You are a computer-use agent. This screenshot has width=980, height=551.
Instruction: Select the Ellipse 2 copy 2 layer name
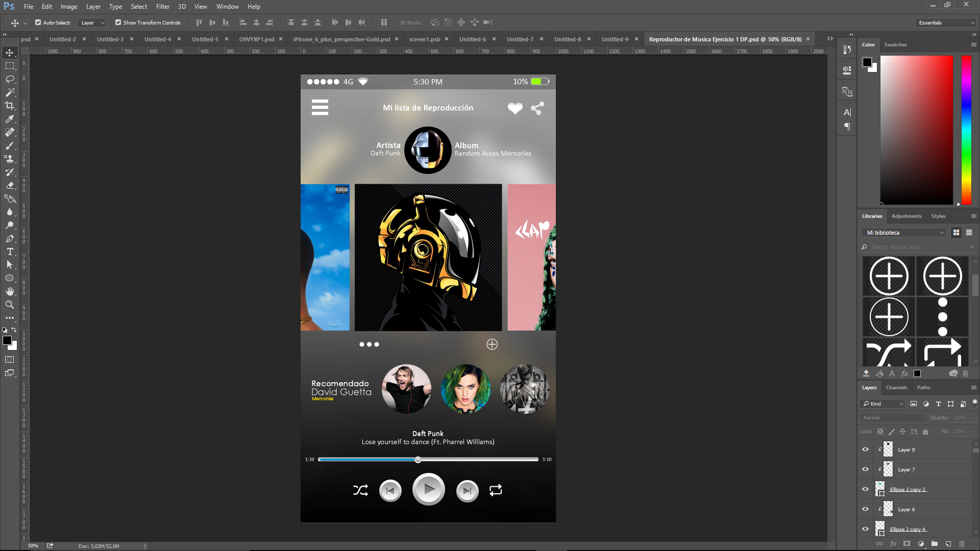(x=908, y=490)
